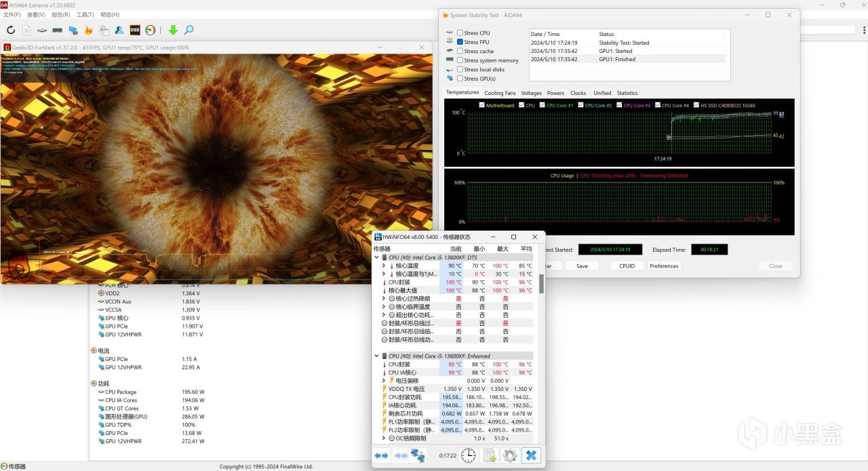Click the HWiNFO reset clock icon
868x471 pixels.
468,455
